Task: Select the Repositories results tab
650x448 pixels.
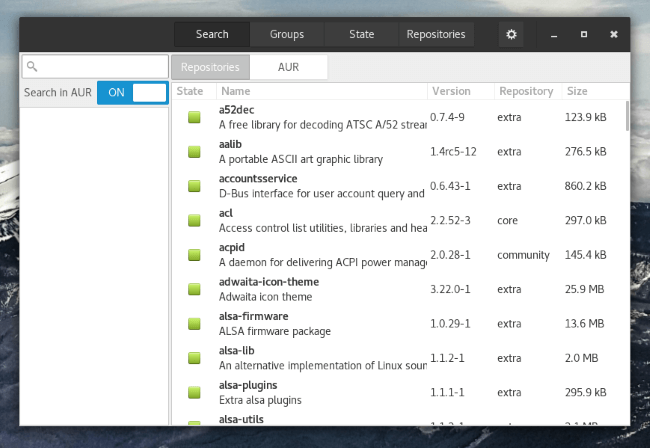Action: [211, 67]
